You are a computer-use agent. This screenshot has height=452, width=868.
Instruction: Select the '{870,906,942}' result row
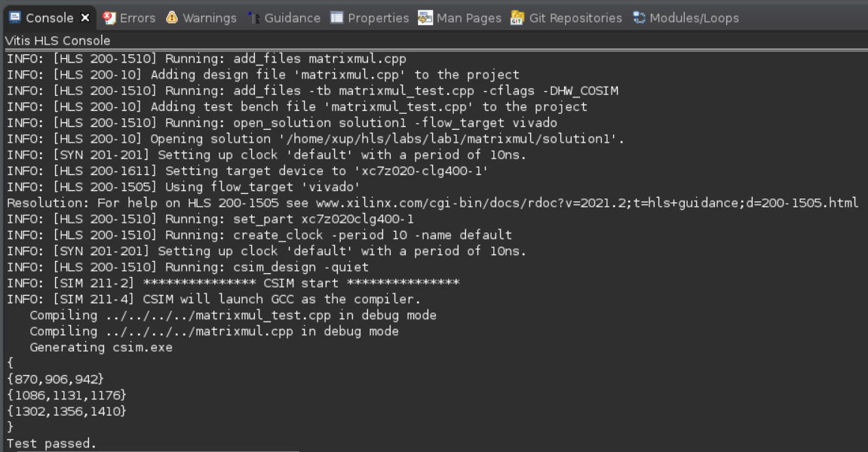[x=55, y=379]
